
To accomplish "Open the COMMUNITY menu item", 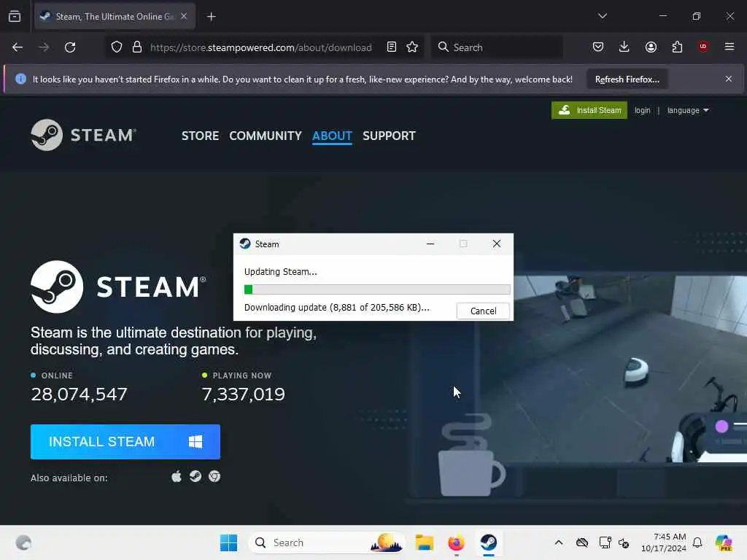I will [266, 136].
